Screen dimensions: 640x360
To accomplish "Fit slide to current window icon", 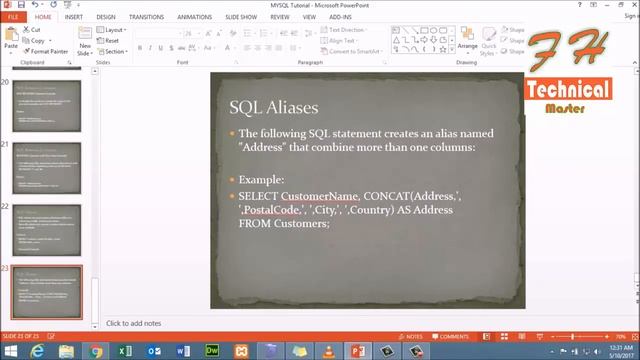I will pos(635,337).
